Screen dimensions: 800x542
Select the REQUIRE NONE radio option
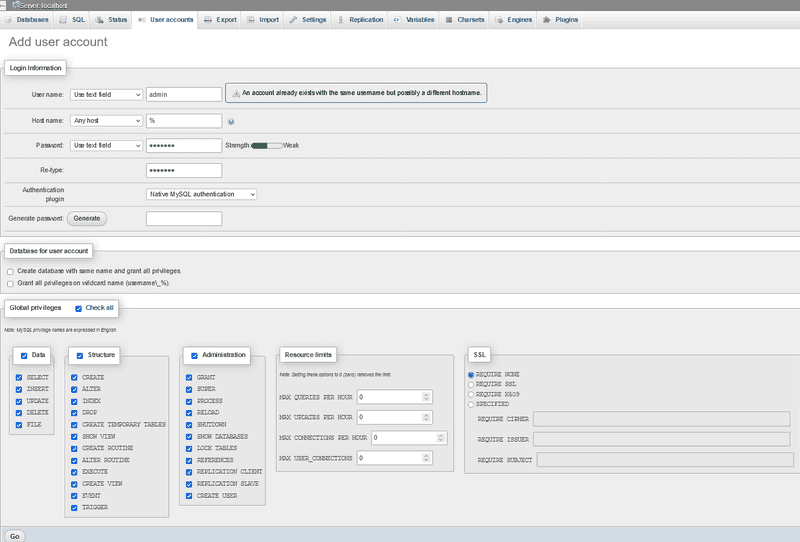coord(471,375)
